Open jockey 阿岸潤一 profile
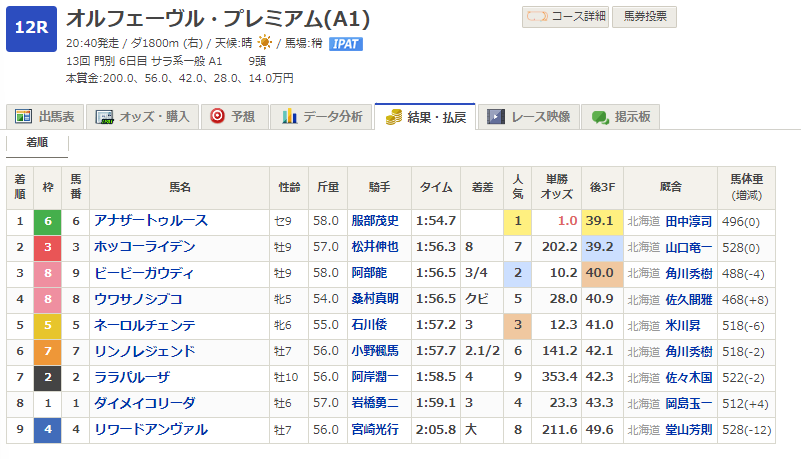 (375, 377)
